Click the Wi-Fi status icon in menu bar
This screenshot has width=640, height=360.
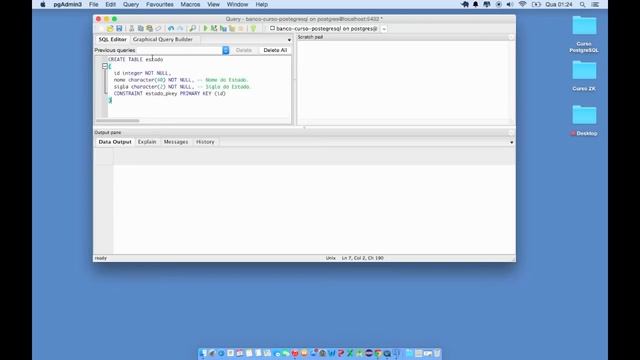[522, 4]
